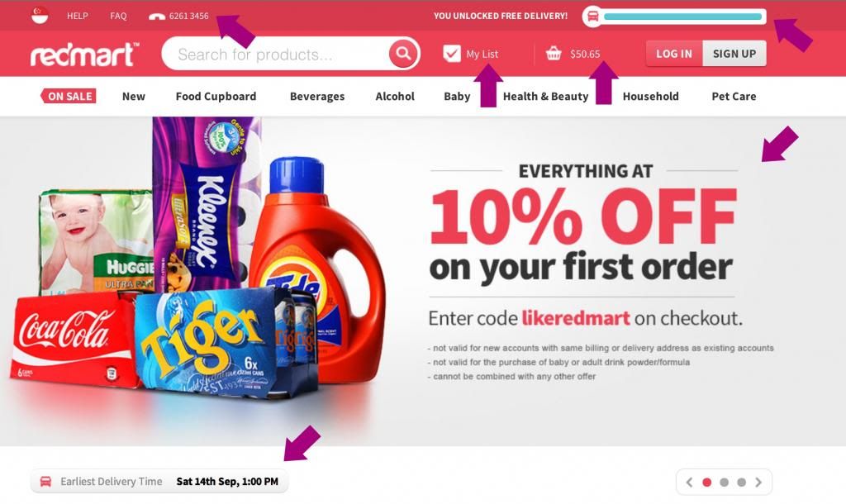Viewport: 846px width, 504px height.
Task: Click the telephone icon beside 6261 3456
Action: pyautogui.click(x=156, y=17)
